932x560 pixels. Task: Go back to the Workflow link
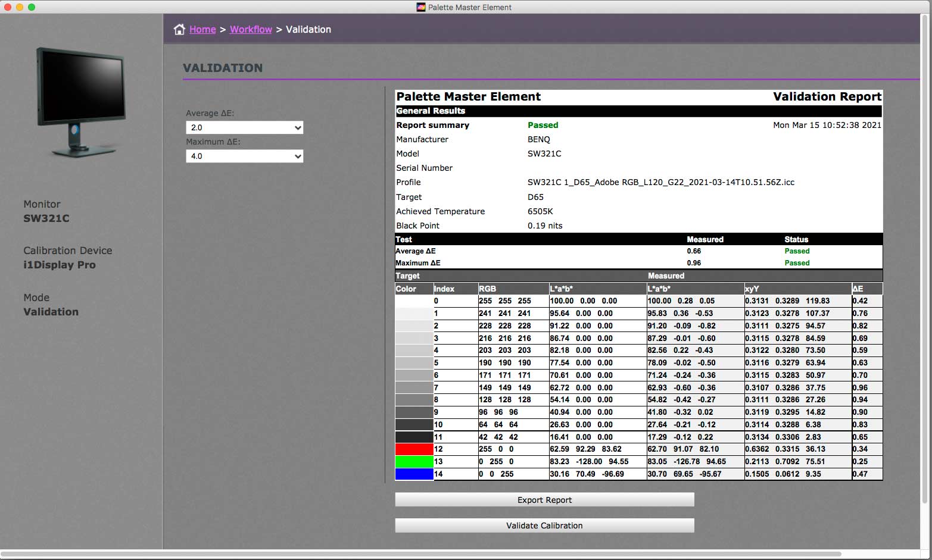pos(251,29)
